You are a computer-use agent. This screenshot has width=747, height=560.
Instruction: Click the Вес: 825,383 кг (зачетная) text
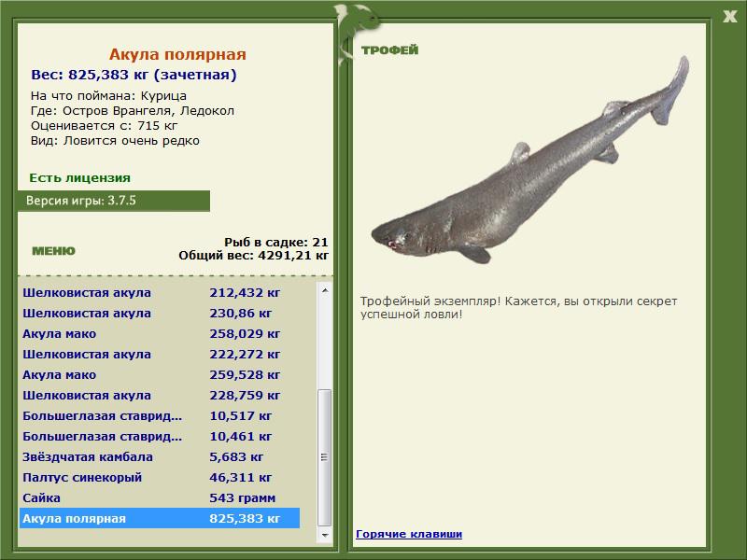tap(134, 75)
